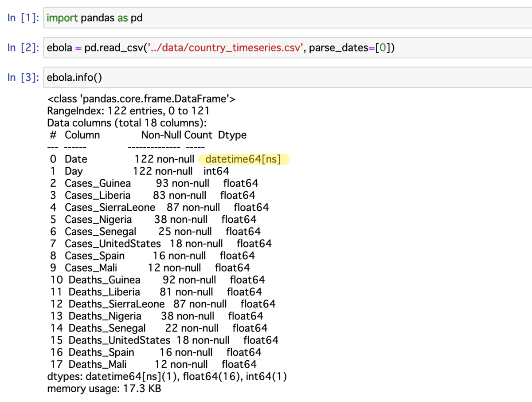
Task: Click the Deaths_Senegal column name
Action: [107, 328]
